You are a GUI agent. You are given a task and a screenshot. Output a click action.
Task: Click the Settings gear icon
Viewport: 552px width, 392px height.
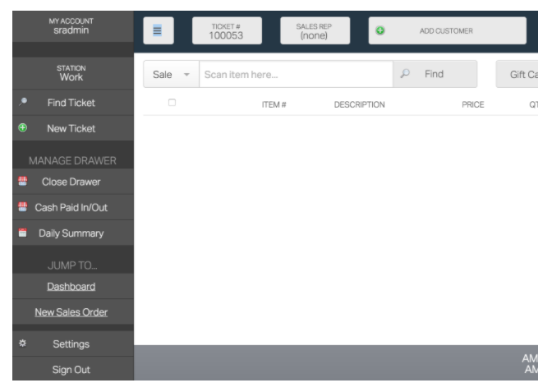coord(24,344)
